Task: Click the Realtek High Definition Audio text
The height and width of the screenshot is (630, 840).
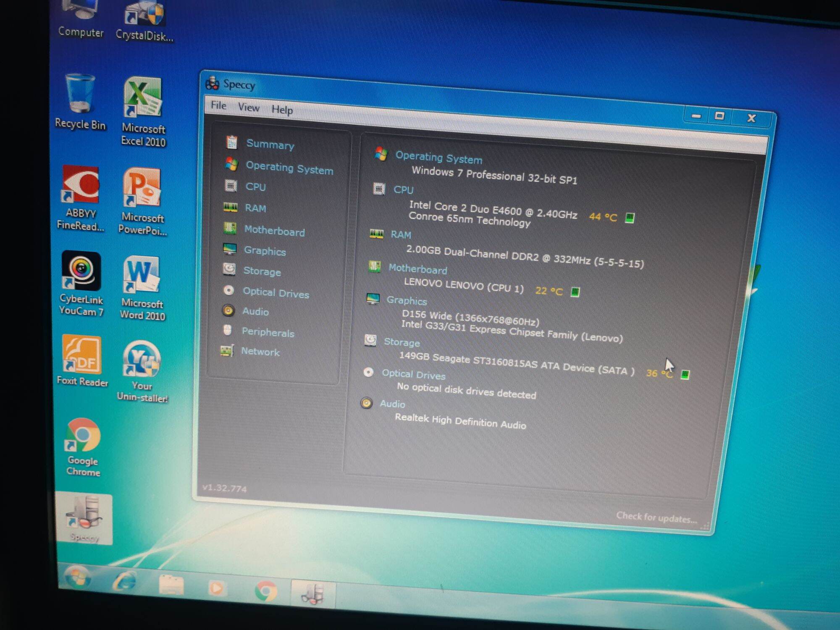Action: coord(460,421)
